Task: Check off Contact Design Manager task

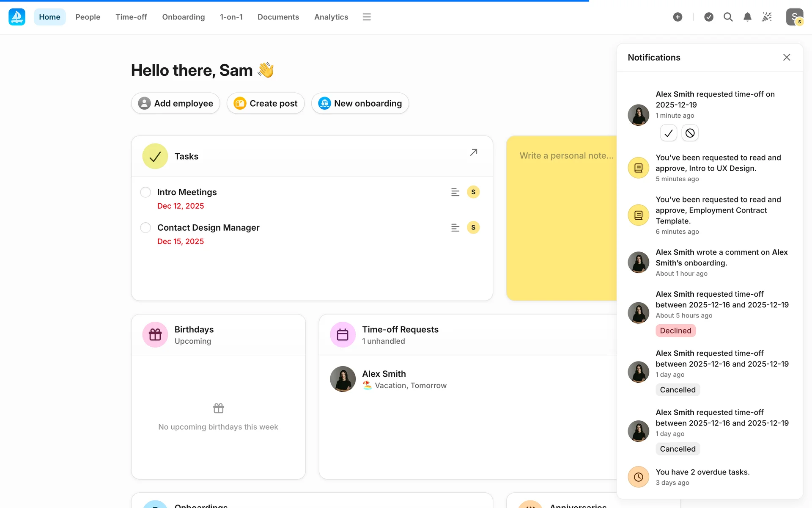Action: pos(145,228)
